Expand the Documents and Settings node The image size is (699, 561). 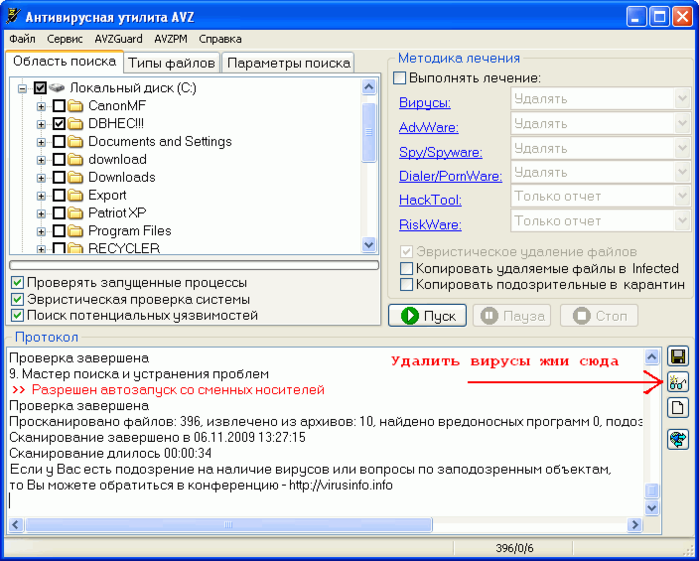point(41,142)
